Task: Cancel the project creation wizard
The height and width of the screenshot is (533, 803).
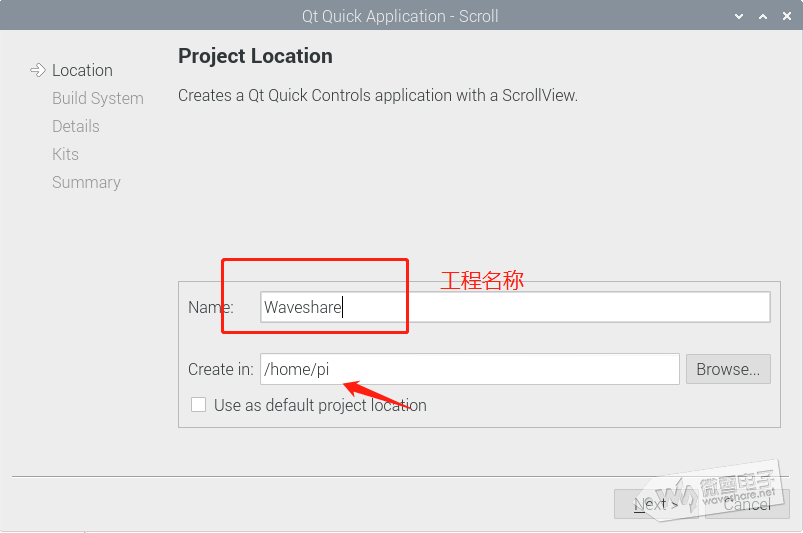Action: [747, 504]
